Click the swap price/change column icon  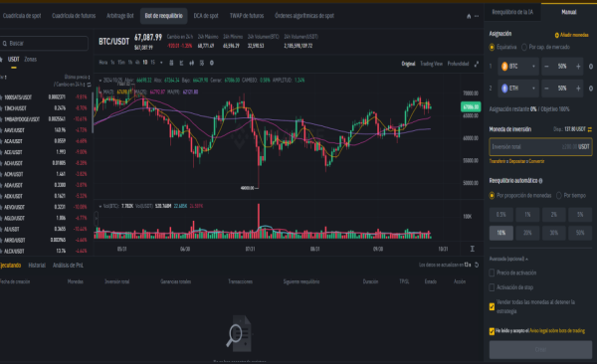[x=90, y=85]
